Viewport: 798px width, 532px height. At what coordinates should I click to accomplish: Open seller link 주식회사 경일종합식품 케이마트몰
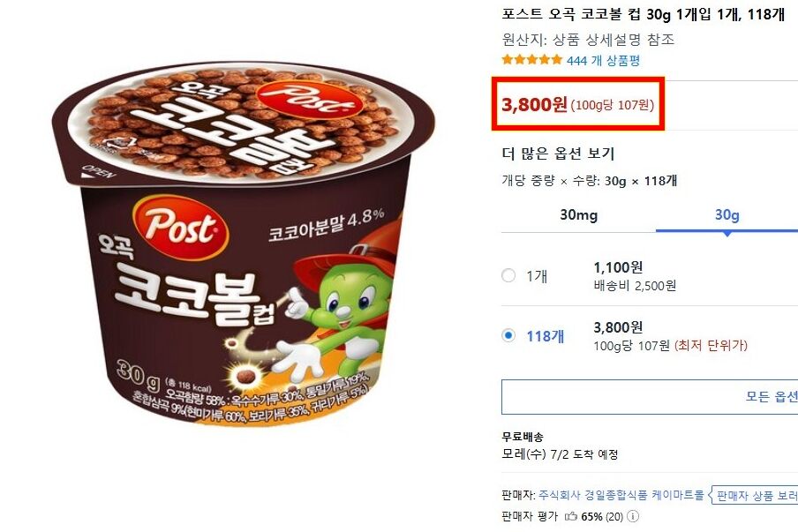(x=621, y=495)
